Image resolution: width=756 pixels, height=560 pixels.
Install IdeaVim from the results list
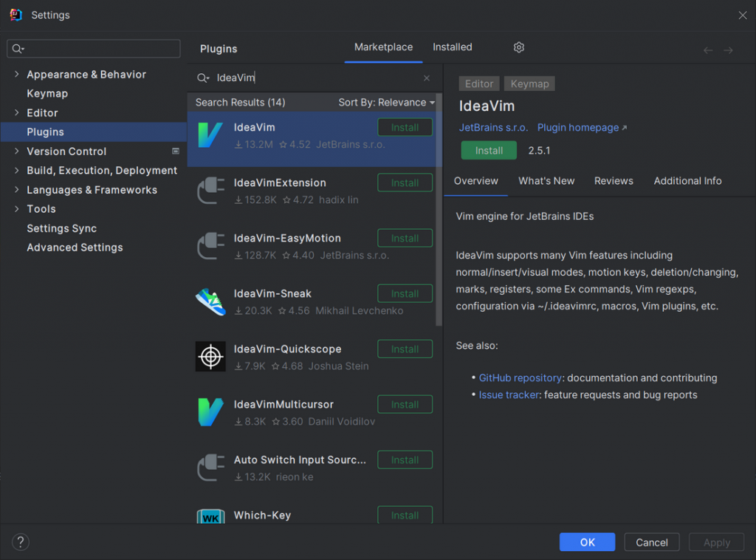coord(405,127)
